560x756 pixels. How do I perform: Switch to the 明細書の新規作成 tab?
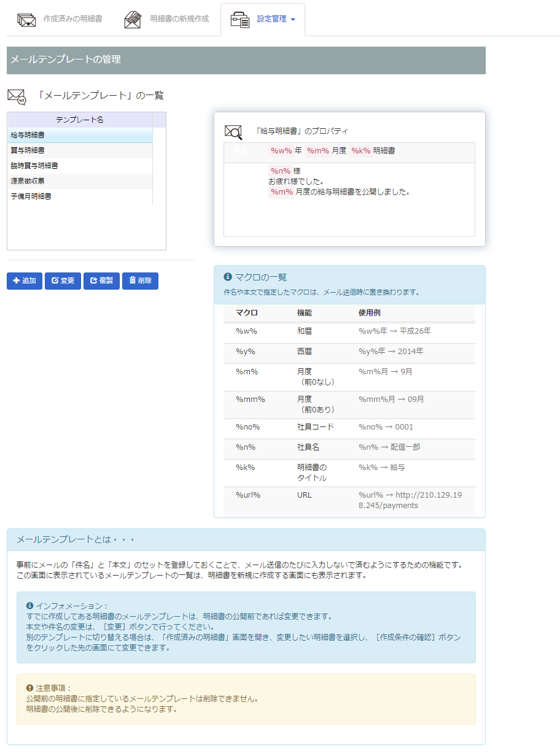point(179,19)
